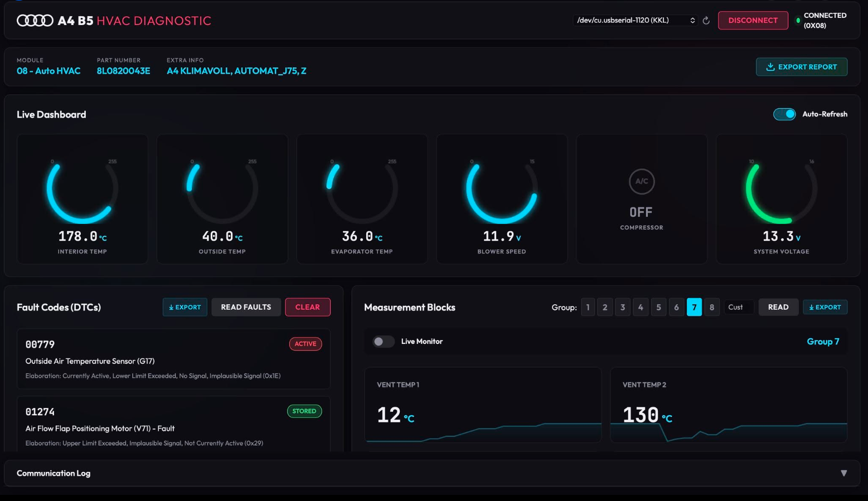Viewport: 868px width, 501px height.
Task: Select measurement group 3
Action: coord(623,307)
